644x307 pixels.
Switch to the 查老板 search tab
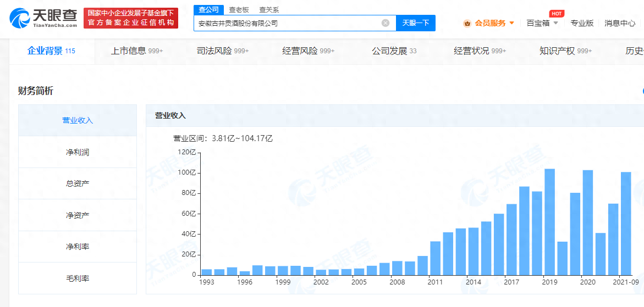pos(240,10)
